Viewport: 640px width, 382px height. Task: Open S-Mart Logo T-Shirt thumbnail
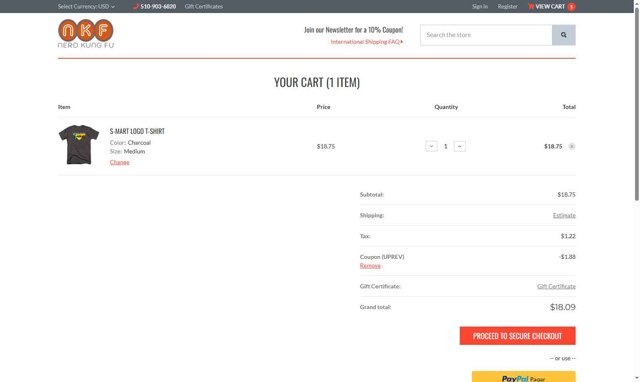pyautogui.click(x=79, y=144)
